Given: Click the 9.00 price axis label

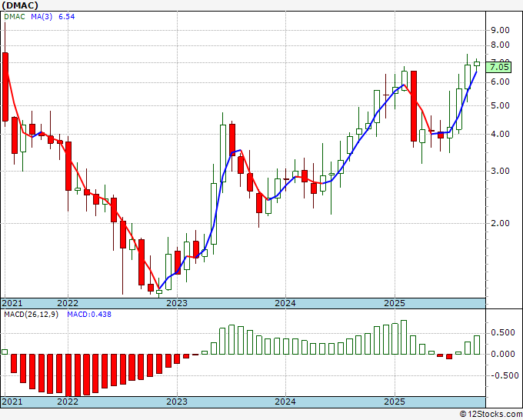Looking at the screenshot, I should (x=501, y=30).
